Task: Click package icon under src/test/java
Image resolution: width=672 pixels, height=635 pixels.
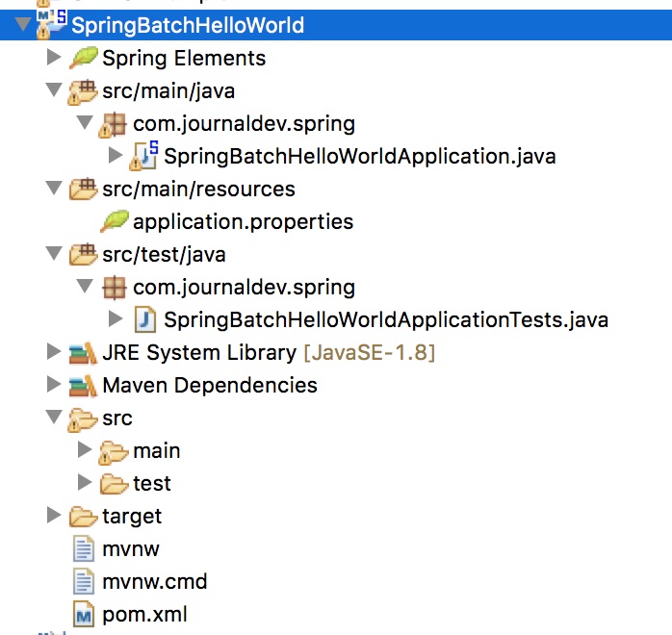Action: [x=115, y=288]
